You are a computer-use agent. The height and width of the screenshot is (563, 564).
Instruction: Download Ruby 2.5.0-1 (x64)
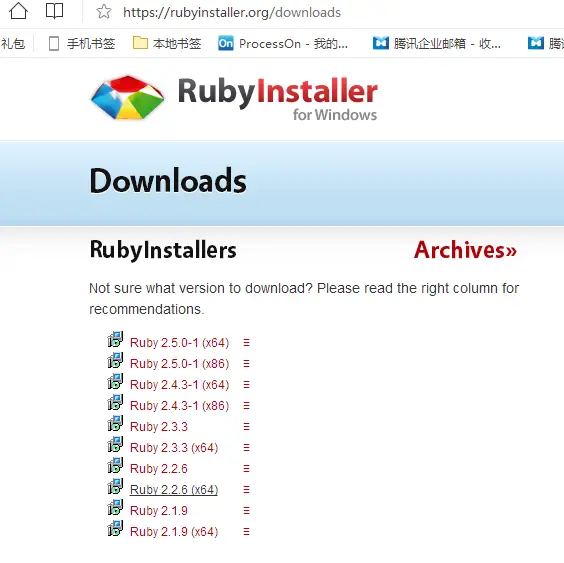pos(179,342)
